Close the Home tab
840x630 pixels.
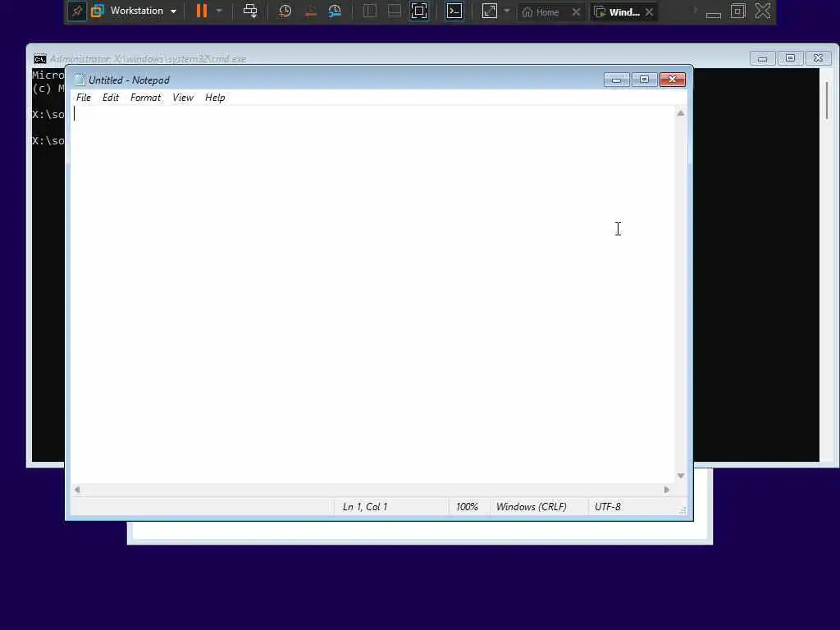pyautogui.click(x=576, y=11)
